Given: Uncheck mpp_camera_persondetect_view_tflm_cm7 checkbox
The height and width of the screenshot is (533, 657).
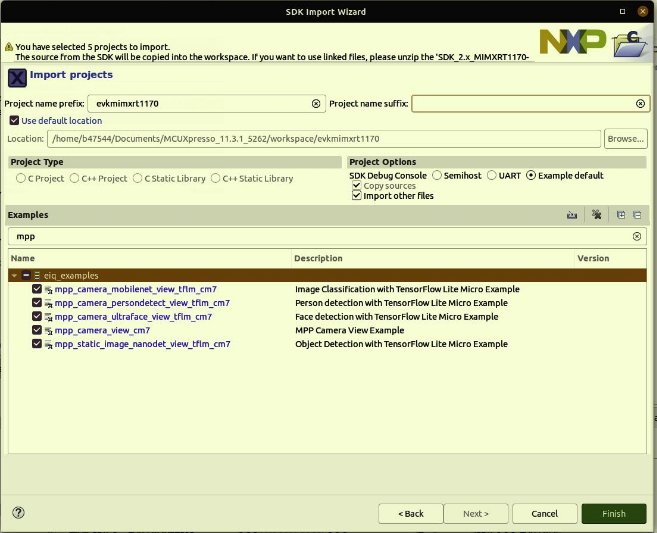Looking at the screenshot, I should 37,303.
